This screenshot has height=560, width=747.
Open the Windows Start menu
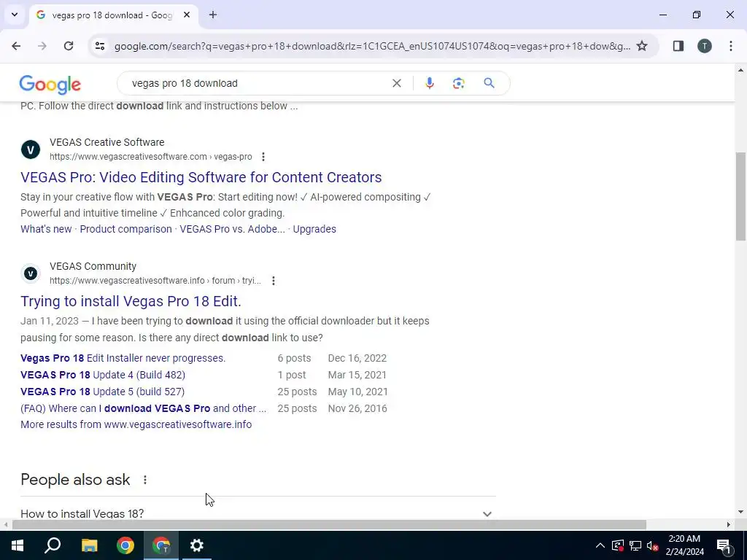pyautogui.click(x=18, y=545)
